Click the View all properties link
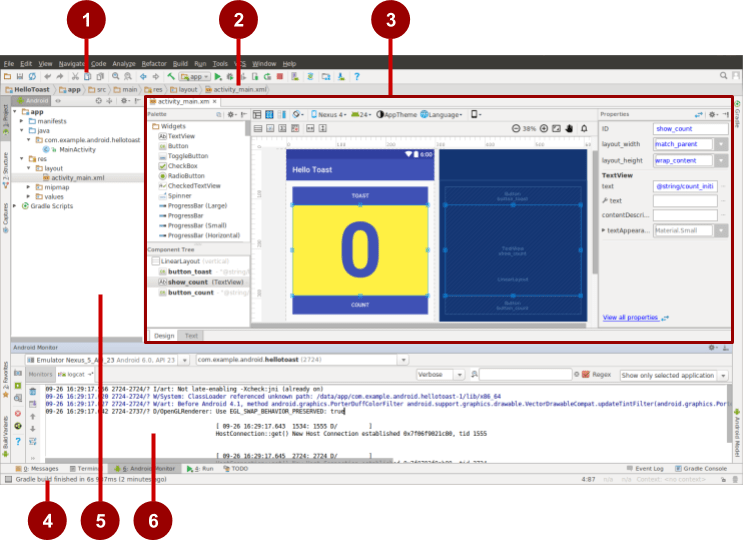The image size is (745, 540). click(630, 318)
